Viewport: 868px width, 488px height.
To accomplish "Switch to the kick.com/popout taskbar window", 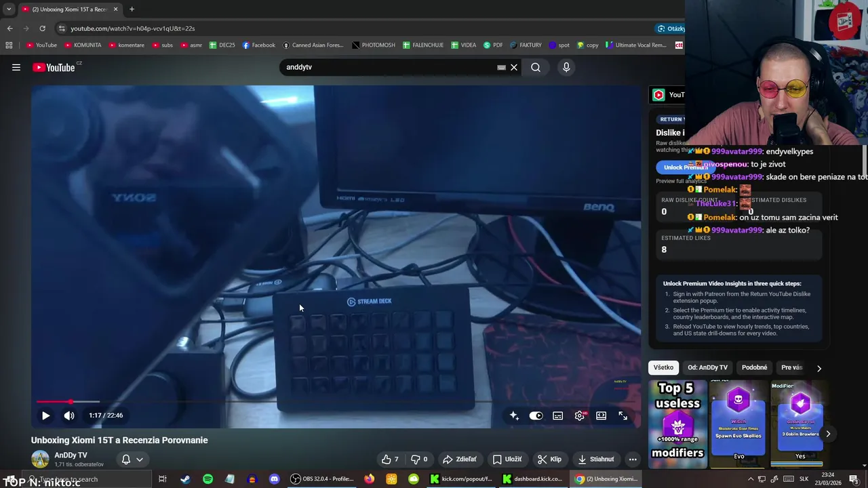I will (x=461, y=479).
